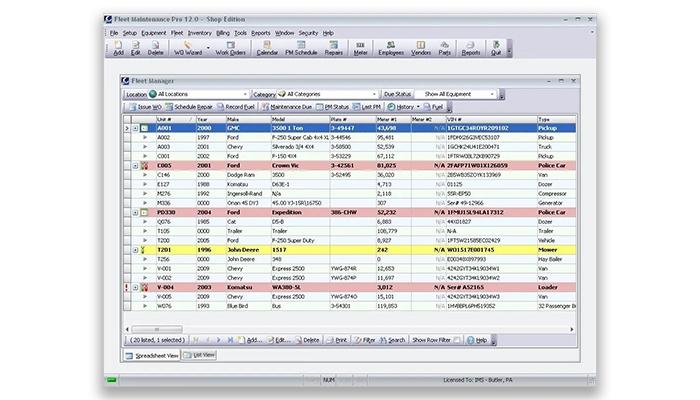Open the PM Schedule
The height and width of the screenshot is (400, 700).
(301, 48)
